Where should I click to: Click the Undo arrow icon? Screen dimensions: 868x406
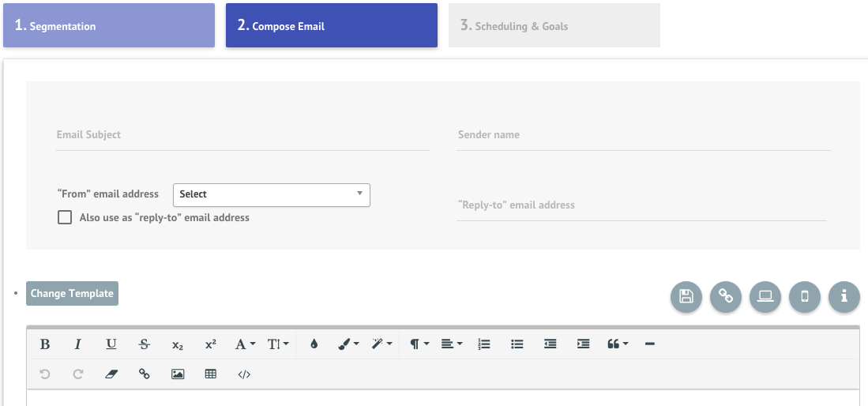point(45,374)
